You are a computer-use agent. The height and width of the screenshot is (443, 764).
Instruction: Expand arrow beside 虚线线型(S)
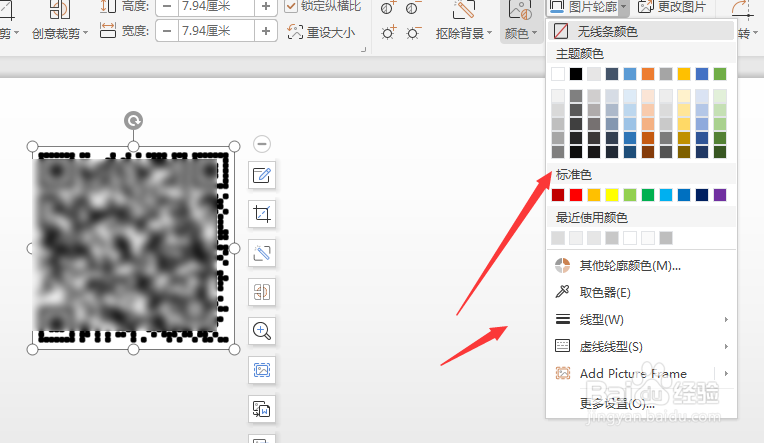[x=726, y=347]
